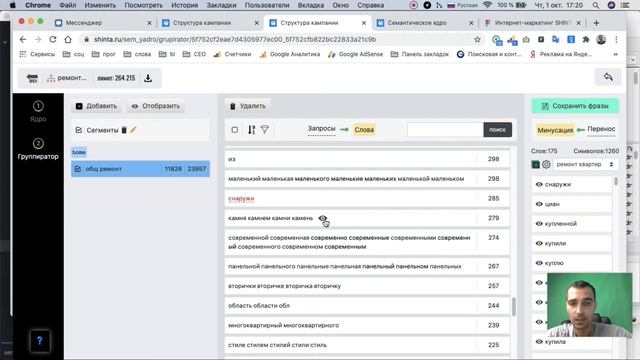Viewport: 640px width, 360px height.
Task: Click the words list vertical scrollbar thumb
Action: tap(513, 306)
